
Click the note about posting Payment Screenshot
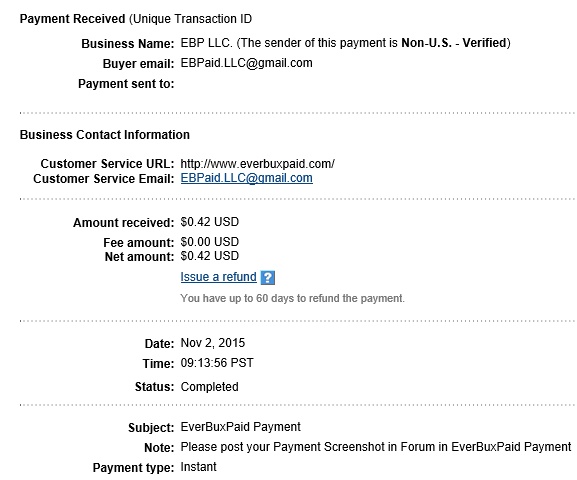coord(376,447)
